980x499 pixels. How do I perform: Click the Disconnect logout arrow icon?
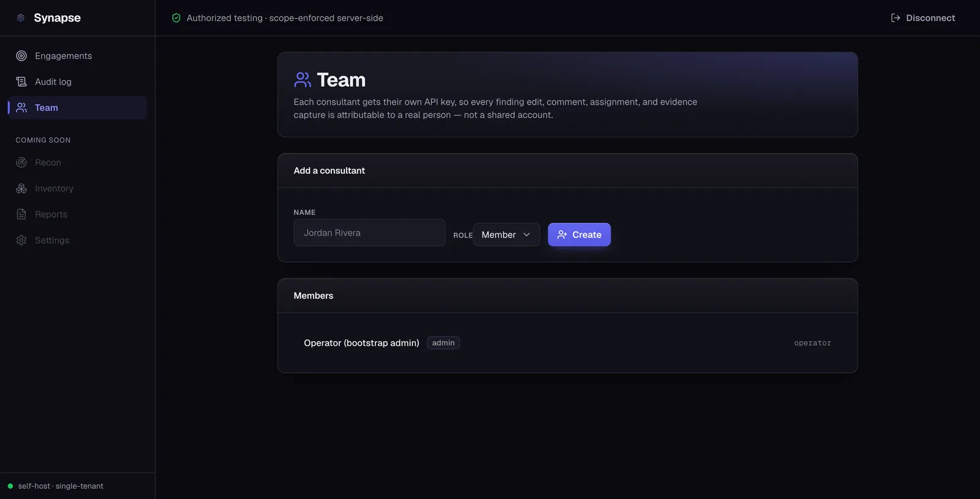coord(895,18)
